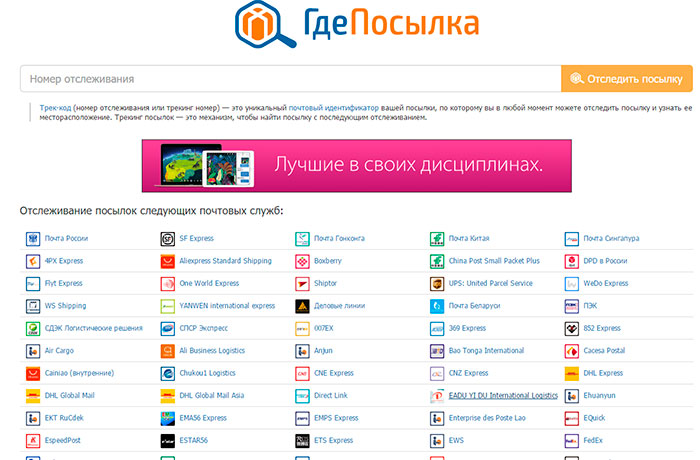Click the Boxberry logo icon

[x=302, y=261]
